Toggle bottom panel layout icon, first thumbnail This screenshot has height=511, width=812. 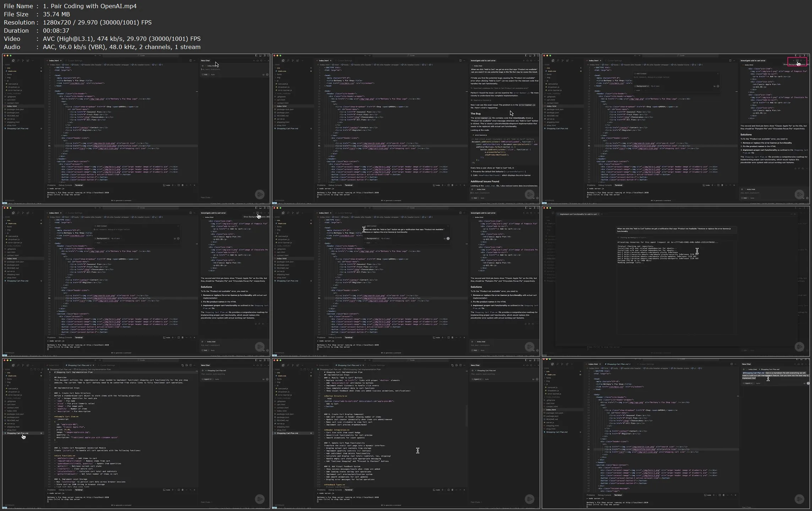pos(260,55)
